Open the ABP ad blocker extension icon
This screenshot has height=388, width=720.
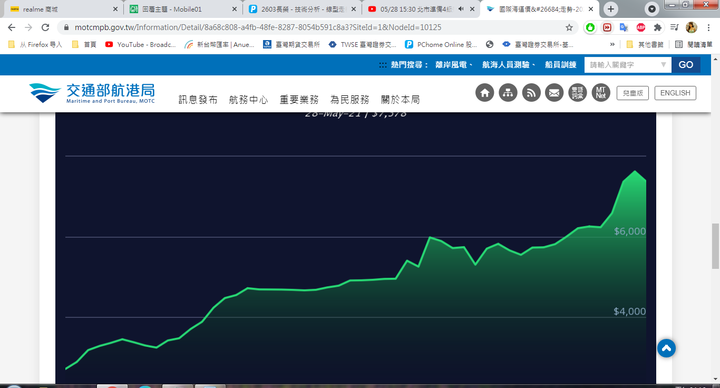[641, 28]
